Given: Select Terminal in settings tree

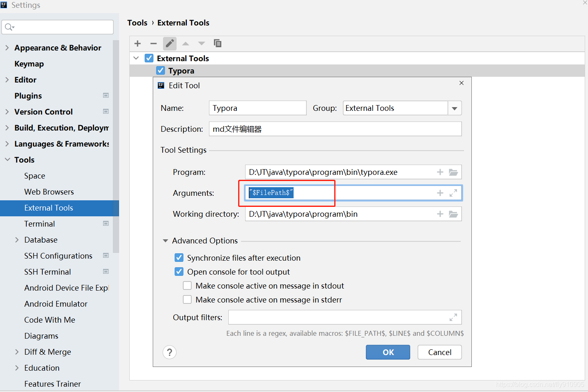Looking at the screenshot, I should [39, 224].
